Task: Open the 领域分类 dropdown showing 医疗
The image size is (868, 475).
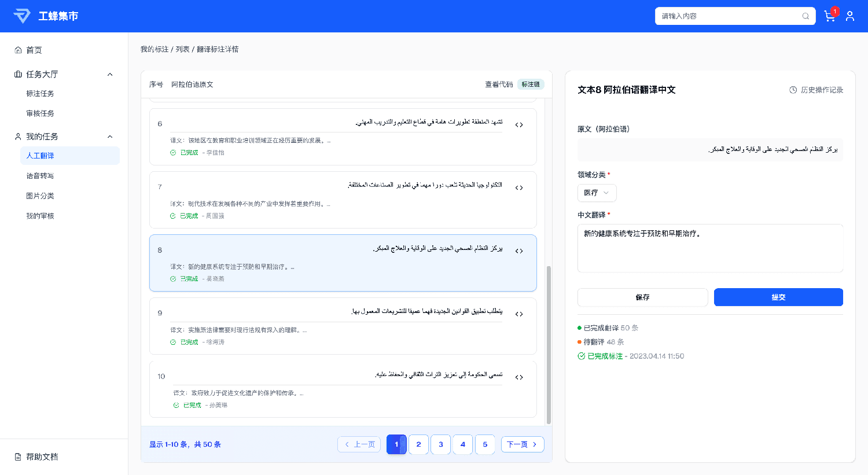Action: click(597, 193)
